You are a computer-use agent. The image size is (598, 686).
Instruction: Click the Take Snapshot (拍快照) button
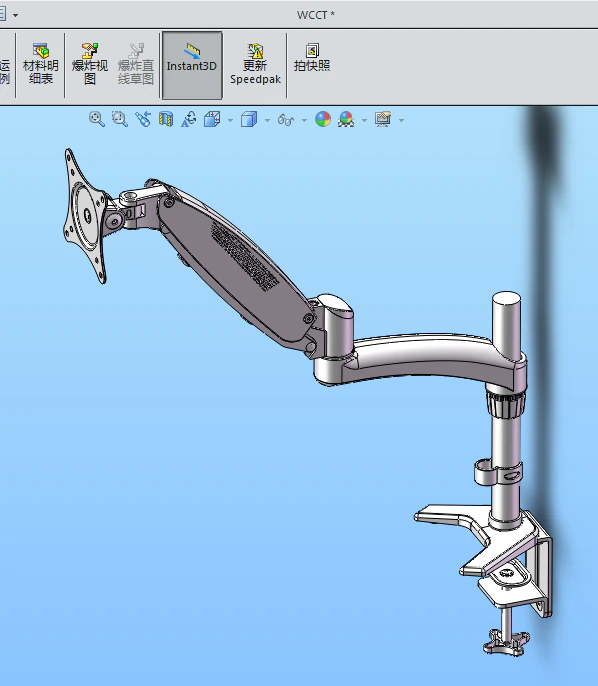[x=312, y=58]
